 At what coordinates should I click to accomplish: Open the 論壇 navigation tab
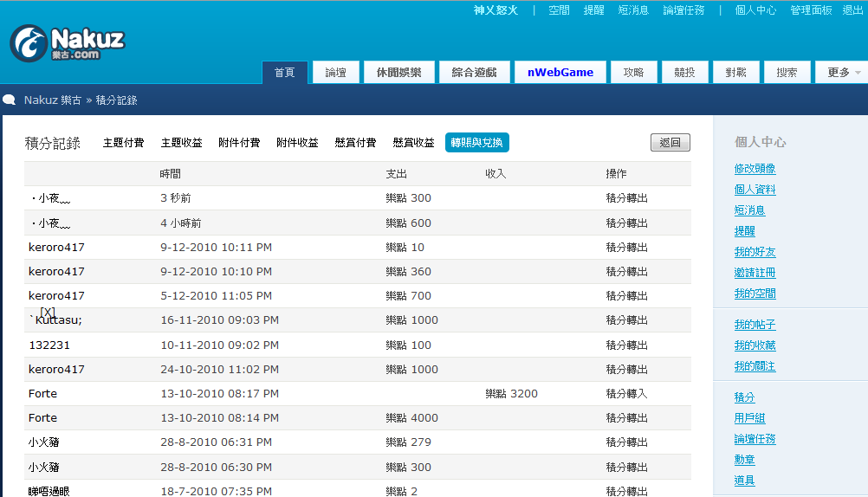[335, 73]
